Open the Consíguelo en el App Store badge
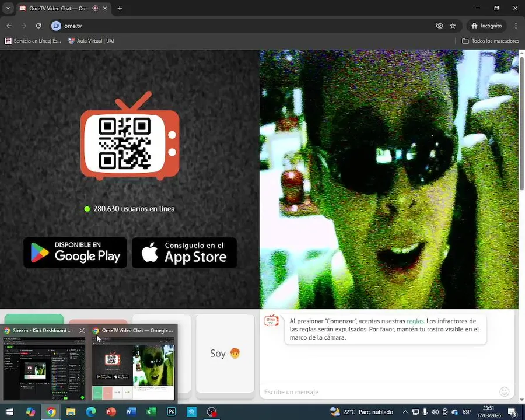This screenshot has width=525, height=420. pyautogui.click(x=184, y=253)
